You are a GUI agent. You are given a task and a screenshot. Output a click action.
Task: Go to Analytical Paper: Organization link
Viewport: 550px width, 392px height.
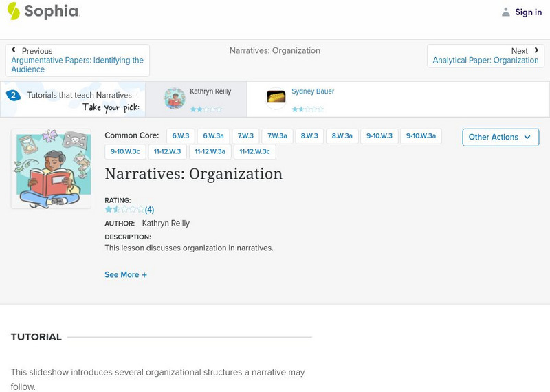[x=485, y=61]
